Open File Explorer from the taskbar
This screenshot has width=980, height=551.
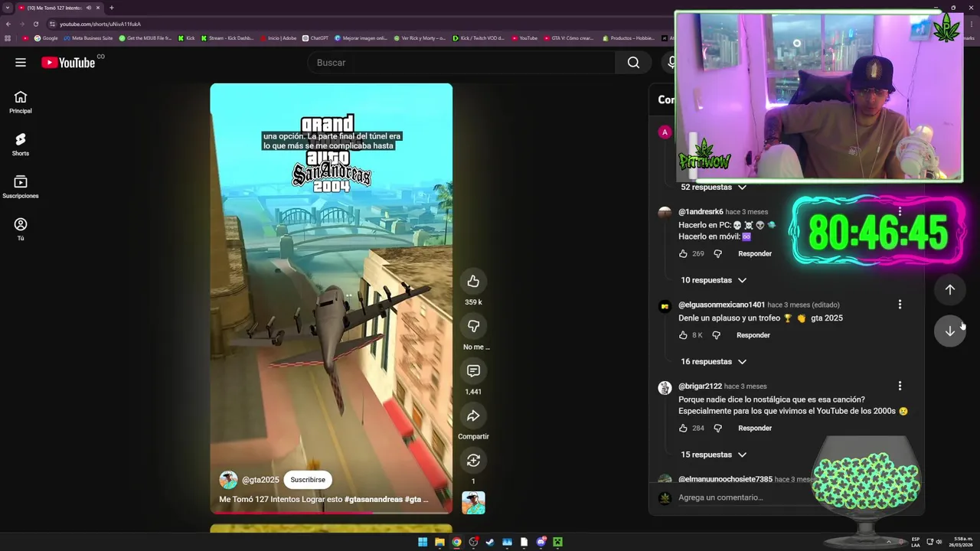439,542
